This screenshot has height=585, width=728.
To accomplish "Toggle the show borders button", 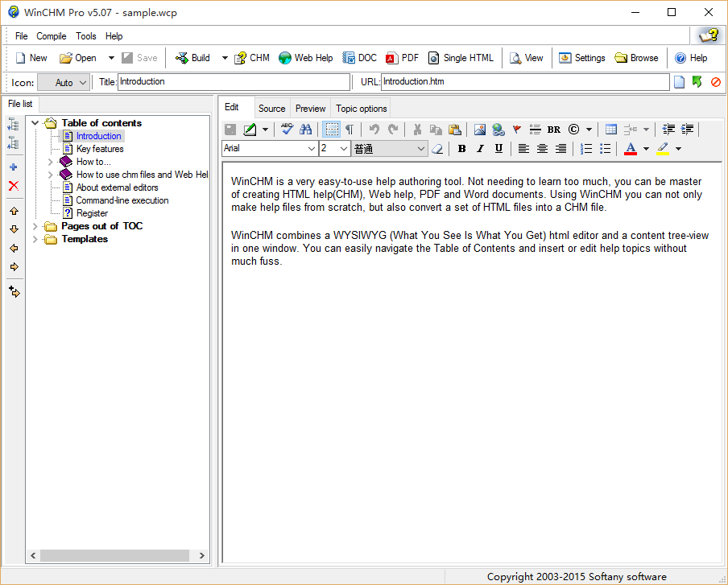I will [332, 130].
